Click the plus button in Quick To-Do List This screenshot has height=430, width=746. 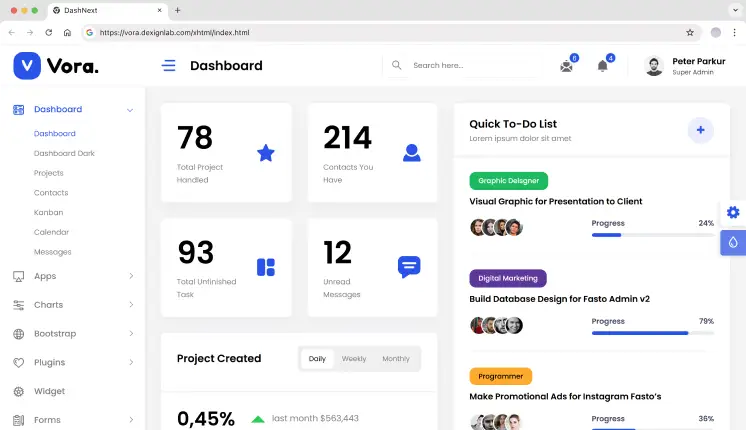click(700, 130)
